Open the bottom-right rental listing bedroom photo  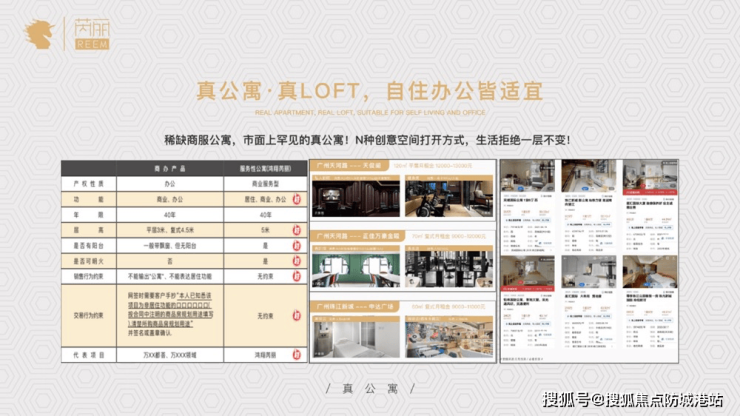650,272
